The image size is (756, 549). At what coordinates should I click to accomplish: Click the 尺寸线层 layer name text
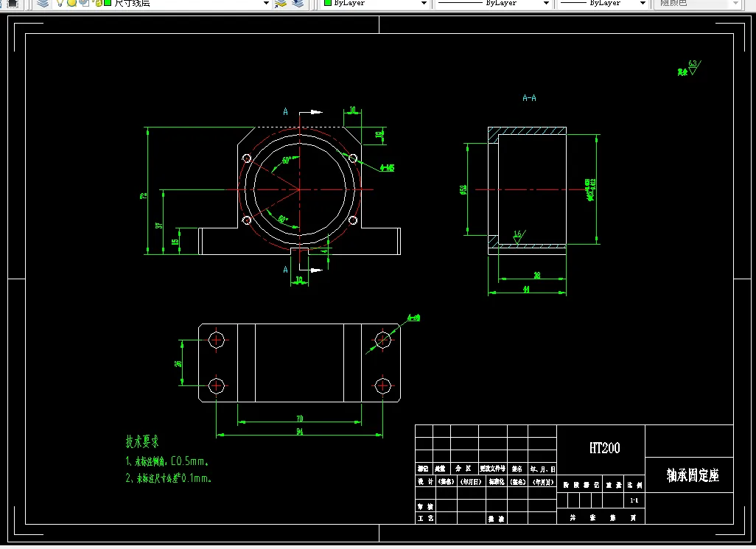132,3
